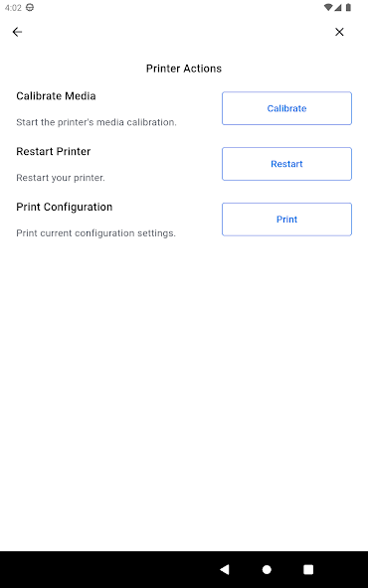Tap the "Restart your printer." description

[61, 178]
